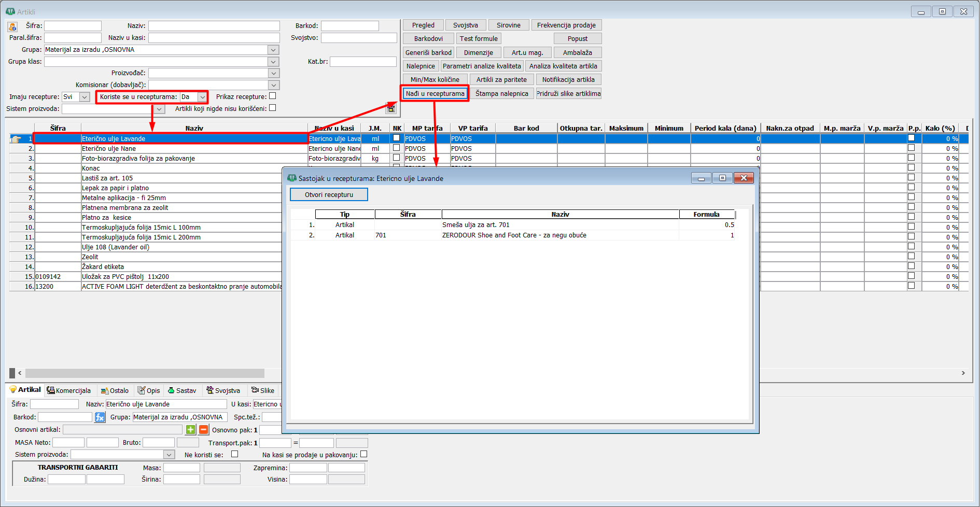980x507 pixels.
Task: Click the fx formula icon next to Barkod
Action: (x=100, y=417)
